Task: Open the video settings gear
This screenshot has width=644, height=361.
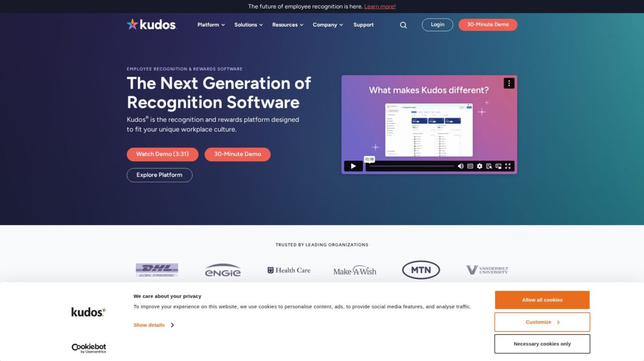Action: (x=479, y=166)
